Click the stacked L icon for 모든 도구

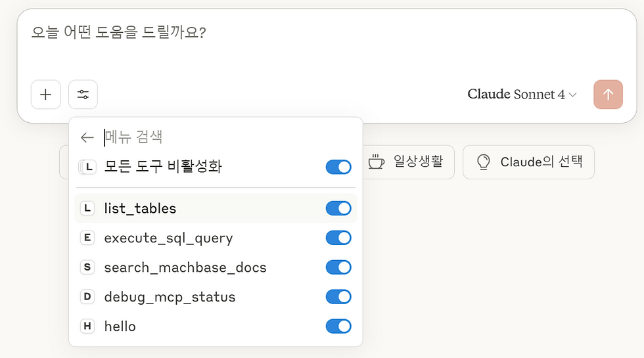coord(87,167)
